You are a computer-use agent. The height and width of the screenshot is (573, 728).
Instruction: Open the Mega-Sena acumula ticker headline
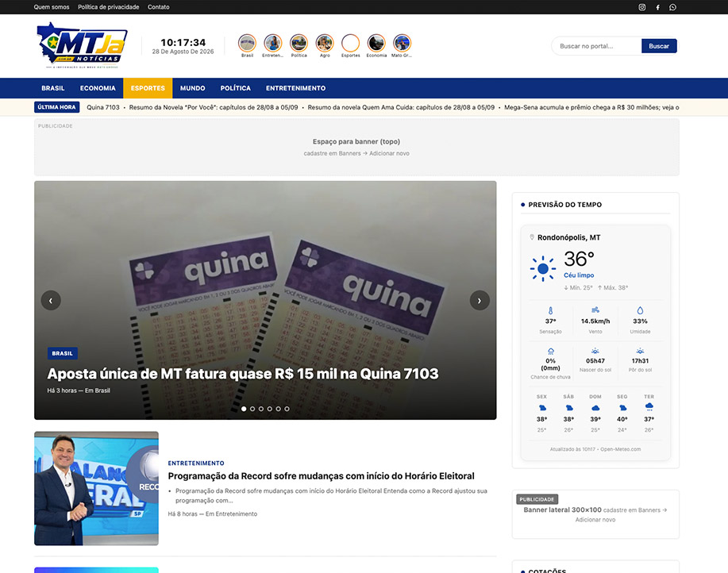click(591, 107)
